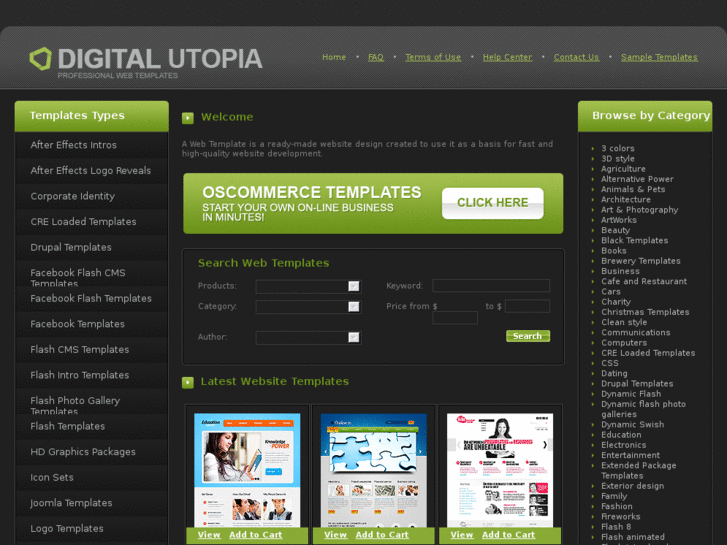The width and height of the screenshot is (727, 545).
Task: Browse the Flash 8 category
Action: [x=616, y=526]
